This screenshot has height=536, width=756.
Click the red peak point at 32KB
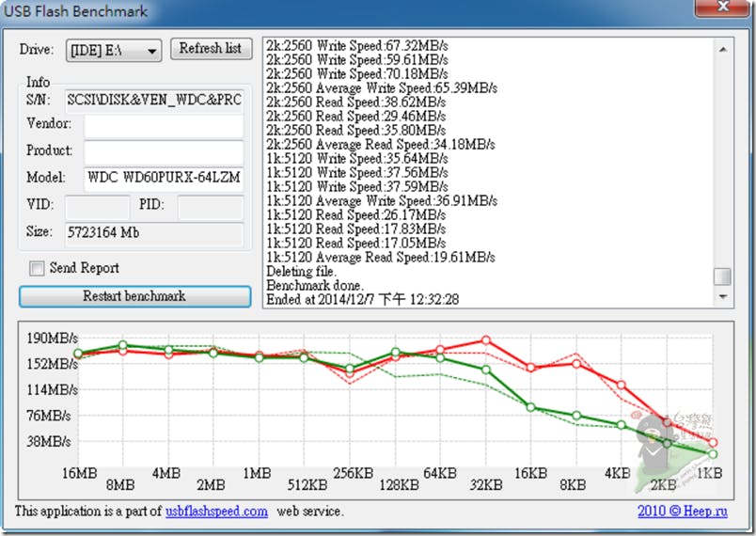[x=486, y=339]
